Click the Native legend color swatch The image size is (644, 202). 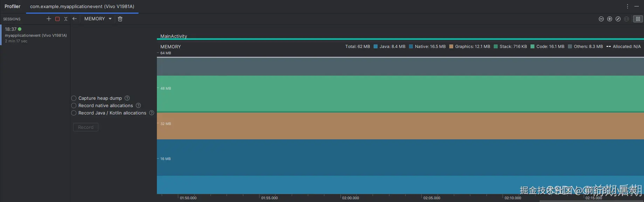[411, 47]
